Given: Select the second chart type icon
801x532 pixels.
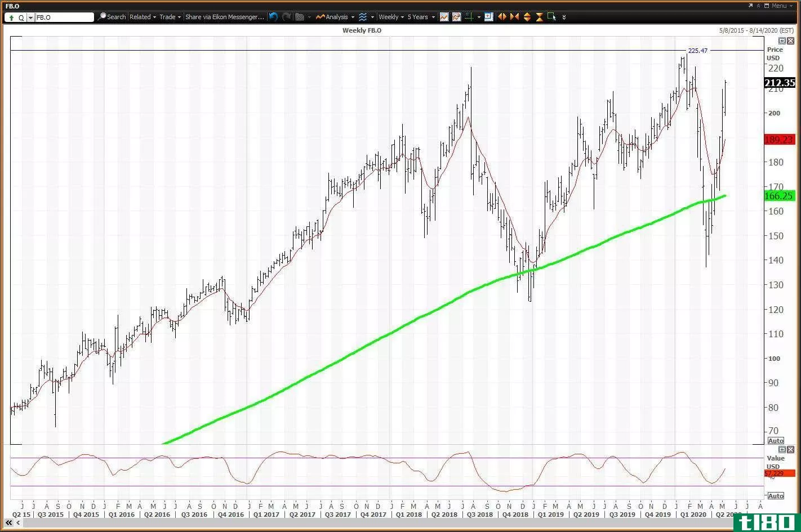Looking at the screenshot, I should click(456, 17).
